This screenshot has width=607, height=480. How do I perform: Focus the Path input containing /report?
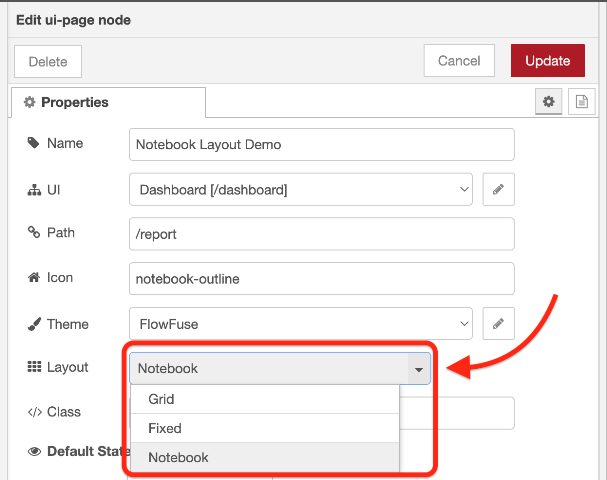322,234
